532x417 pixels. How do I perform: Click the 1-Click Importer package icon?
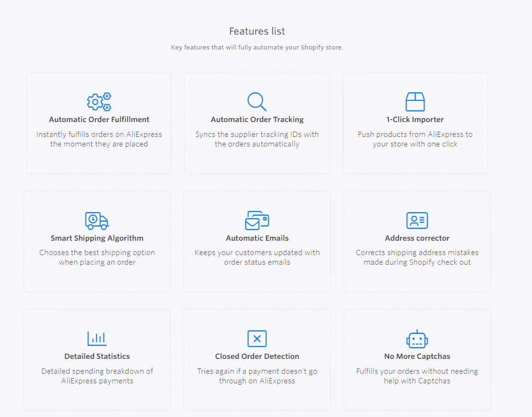415,101
